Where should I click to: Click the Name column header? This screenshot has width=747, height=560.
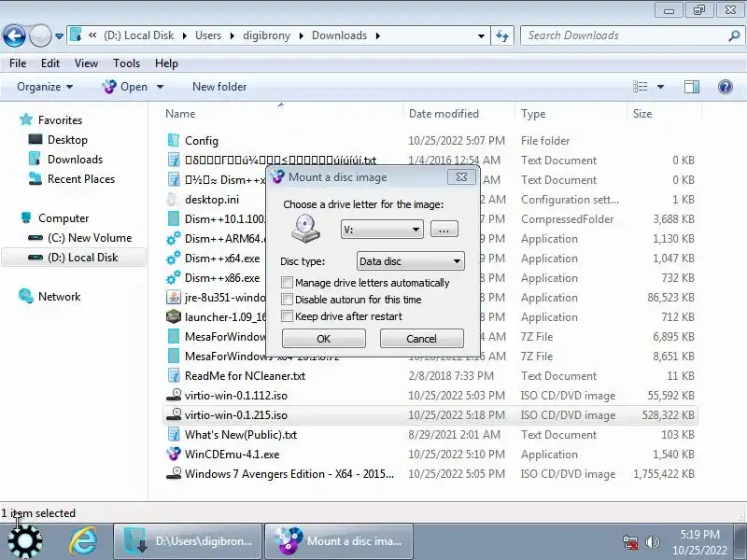(180, 114)
